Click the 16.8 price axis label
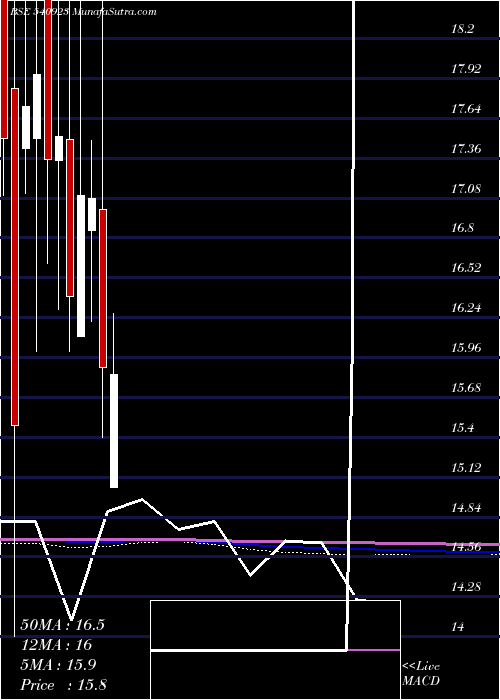500x700 pixels. click(462, 228)
